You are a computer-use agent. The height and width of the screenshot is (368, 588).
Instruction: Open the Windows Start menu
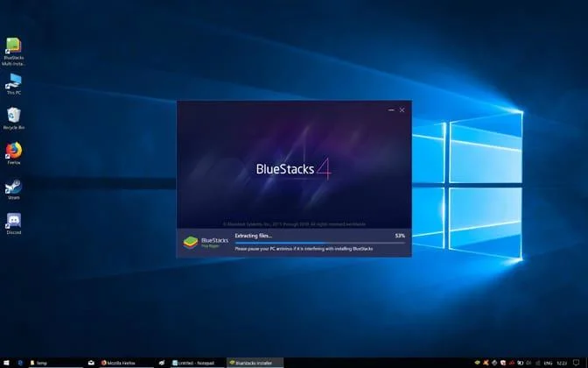[6, 363]
